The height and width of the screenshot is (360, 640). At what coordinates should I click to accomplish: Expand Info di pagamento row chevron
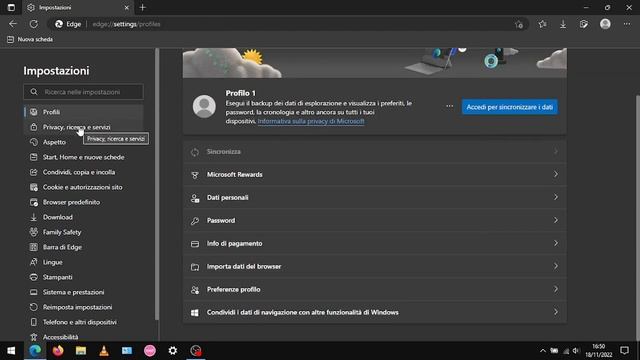pos(556,243)
